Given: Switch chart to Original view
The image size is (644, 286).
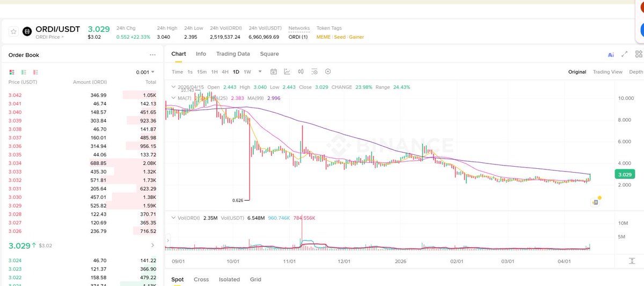Looking at the screenshot, I should 577,71.
